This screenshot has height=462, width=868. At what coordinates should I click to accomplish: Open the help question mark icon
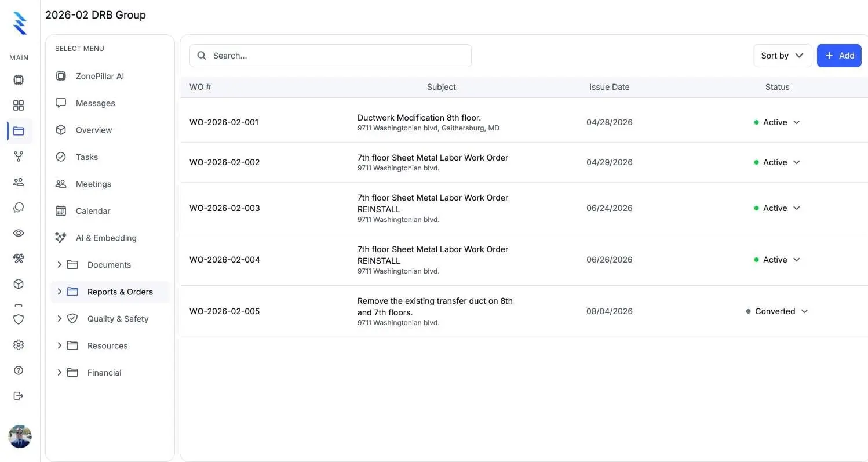pyautogui.click(x=19, y=370)
